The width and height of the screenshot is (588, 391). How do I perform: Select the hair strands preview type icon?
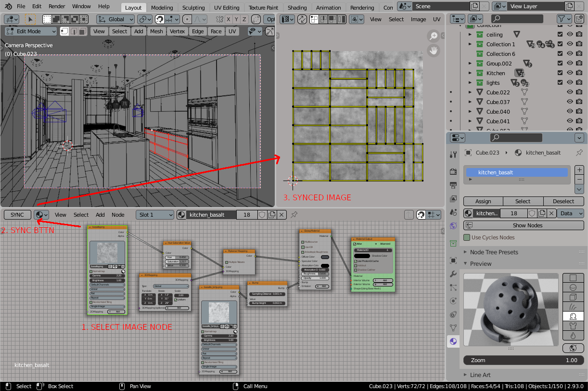coord(573,307)
